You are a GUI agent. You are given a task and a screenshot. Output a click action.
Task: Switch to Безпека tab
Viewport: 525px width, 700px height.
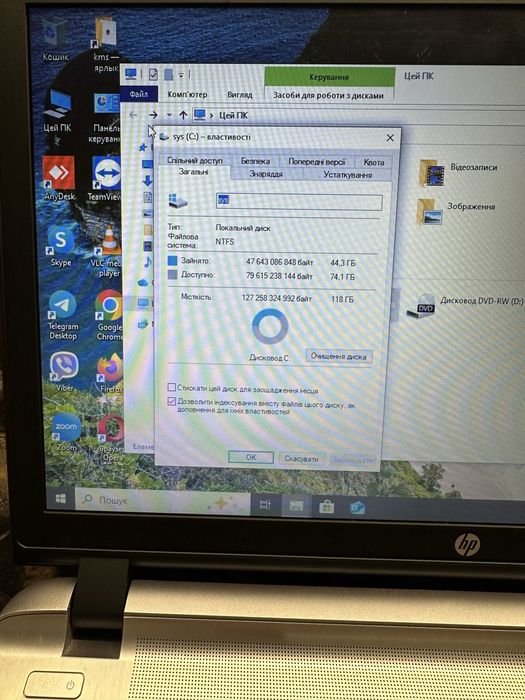[x=255, y=161]
